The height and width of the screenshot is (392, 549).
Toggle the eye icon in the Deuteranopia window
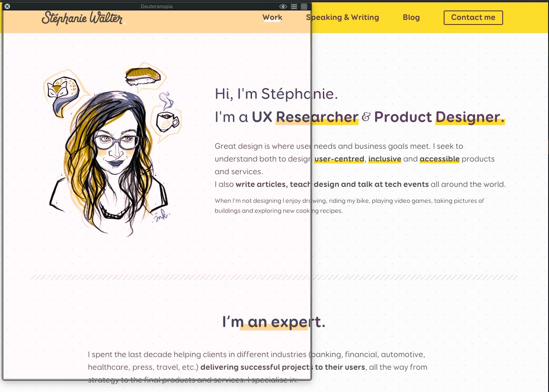(x=283, y=6)
